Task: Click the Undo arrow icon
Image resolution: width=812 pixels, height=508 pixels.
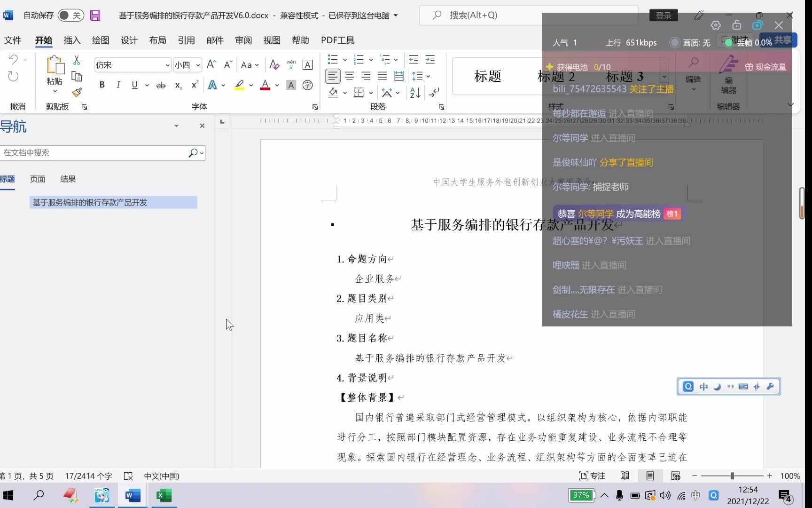Action: (13, 59)
